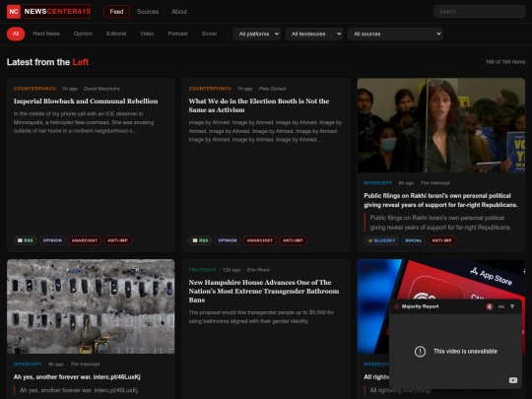
Task: Click the Rakhi Israni post photo thumbnail
Action: coord(441,125)
